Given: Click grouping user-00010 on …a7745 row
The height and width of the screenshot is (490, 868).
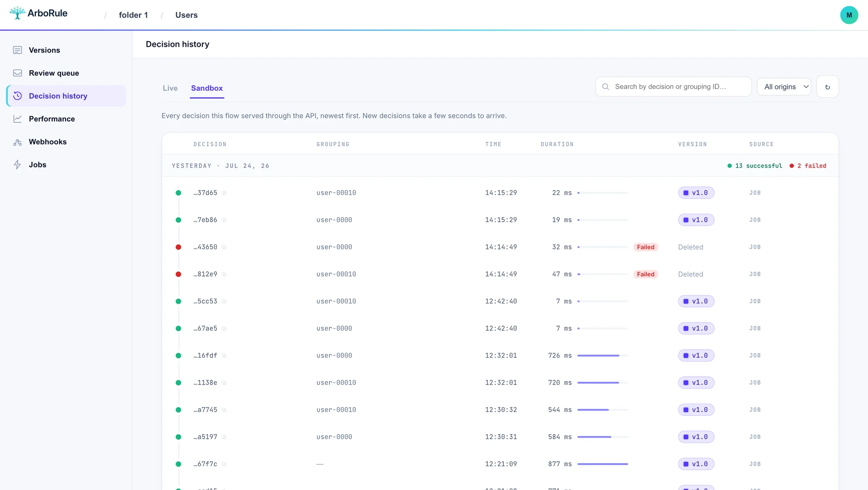Looking at the screenshot, I should [x=336, y=410].
